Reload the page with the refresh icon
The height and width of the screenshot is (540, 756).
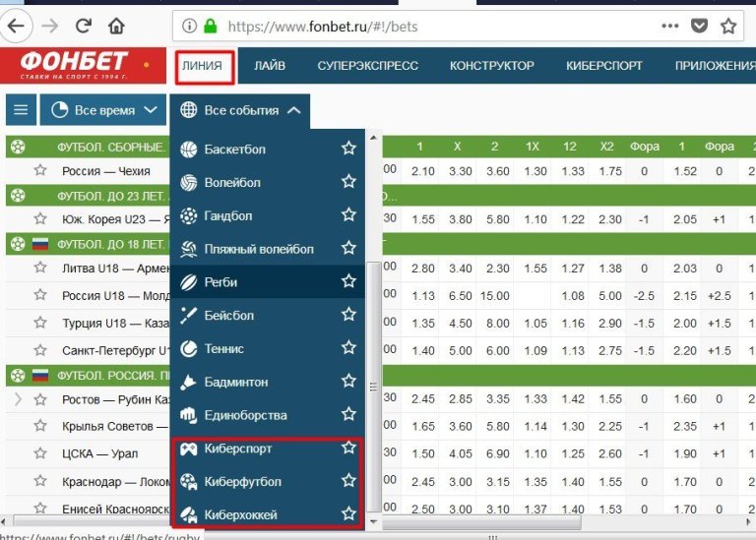pos(84,26)
